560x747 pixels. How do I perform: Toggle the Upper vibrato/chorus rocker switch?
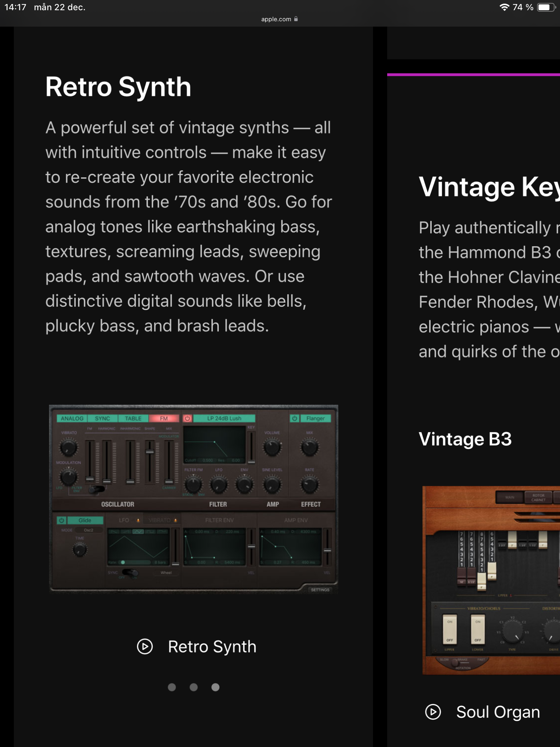point(450,630)
